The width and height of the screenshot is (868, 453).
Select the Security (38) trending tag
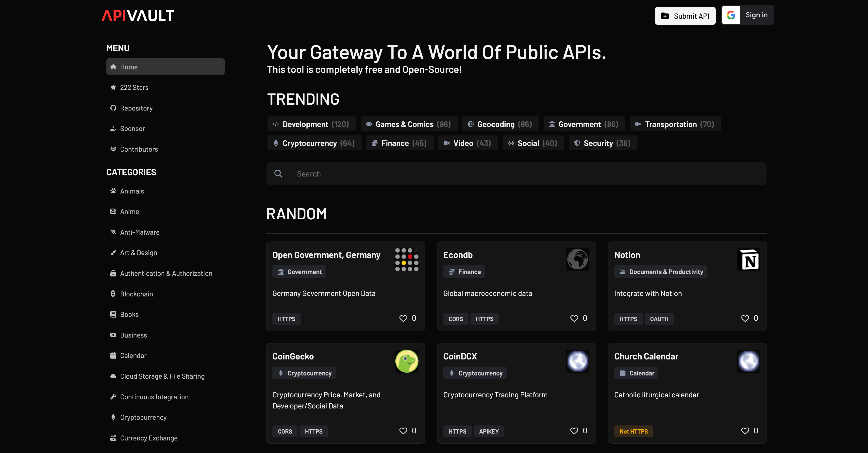click(603, 143)
